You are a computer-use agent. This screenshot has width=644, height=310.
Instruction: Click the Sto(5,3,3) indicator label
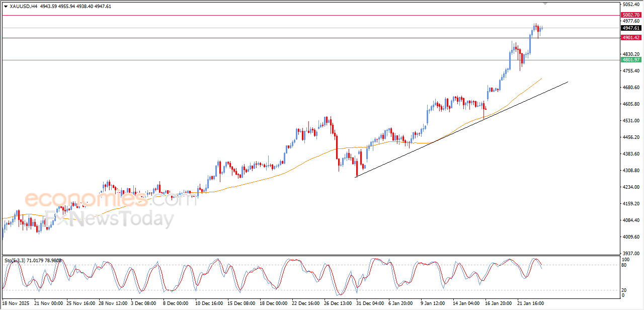tap(15, 260)
